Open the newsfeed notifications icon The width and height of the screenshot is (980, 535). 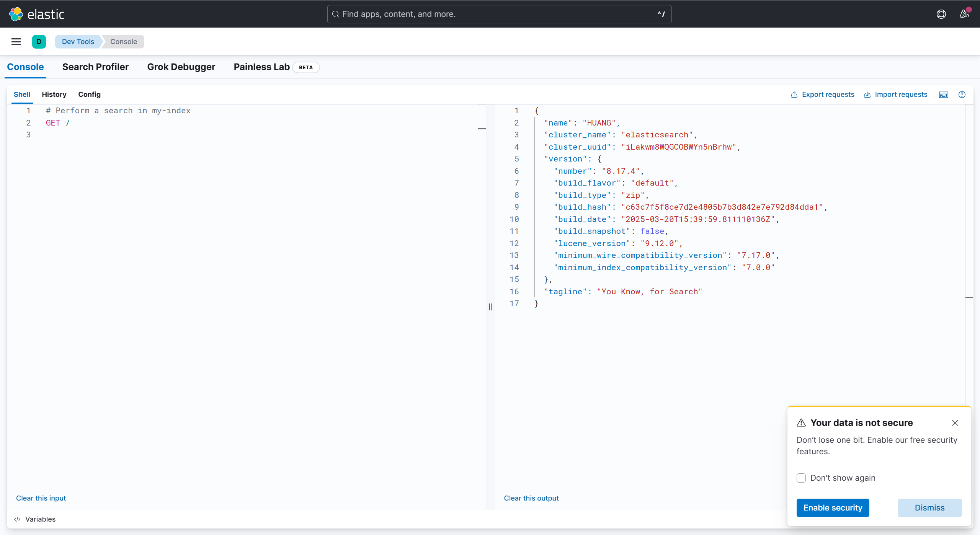tap(964, 14)
